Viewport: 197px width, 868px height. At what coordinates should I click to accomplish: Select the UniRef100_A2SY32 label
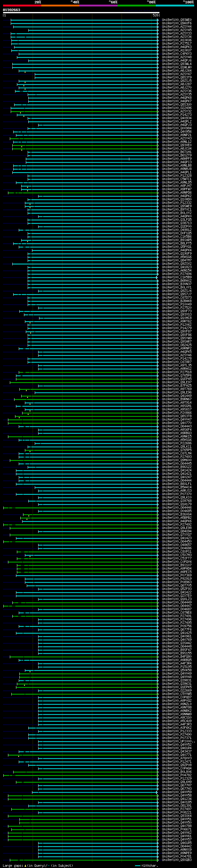(x=177, y=111)
